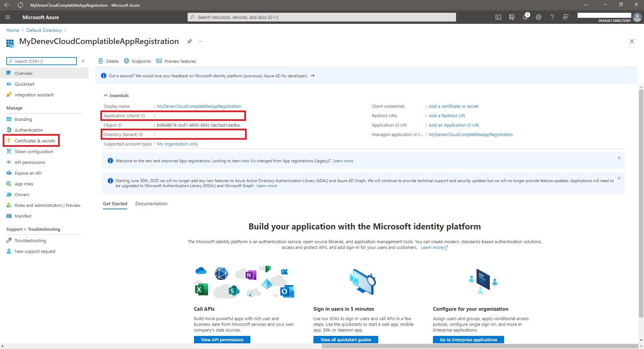Image resolution: width=644 pixels, height=349 pixels.
Task: Collapse the Essentials section
Action: 105,95
